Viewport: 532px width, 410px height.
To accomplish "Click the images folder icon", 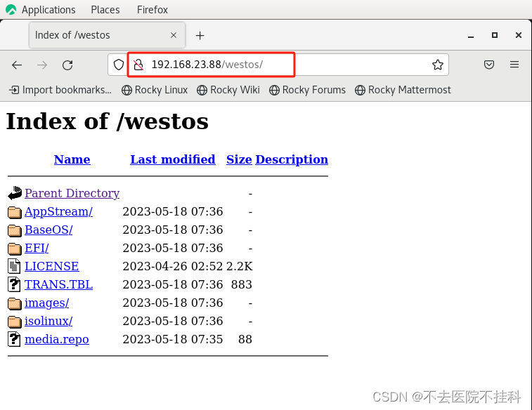I will coord(15,303).
